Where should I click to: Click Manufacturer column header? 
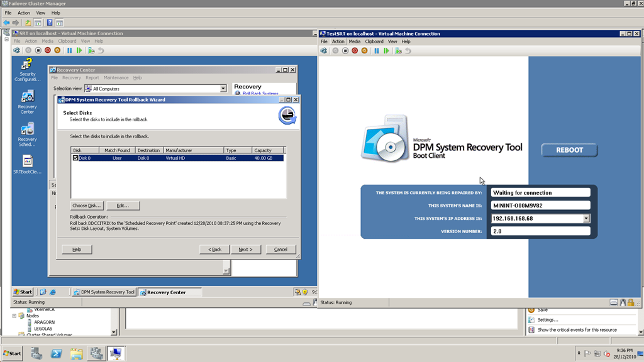pyautogui.click(x=194, y=150)
